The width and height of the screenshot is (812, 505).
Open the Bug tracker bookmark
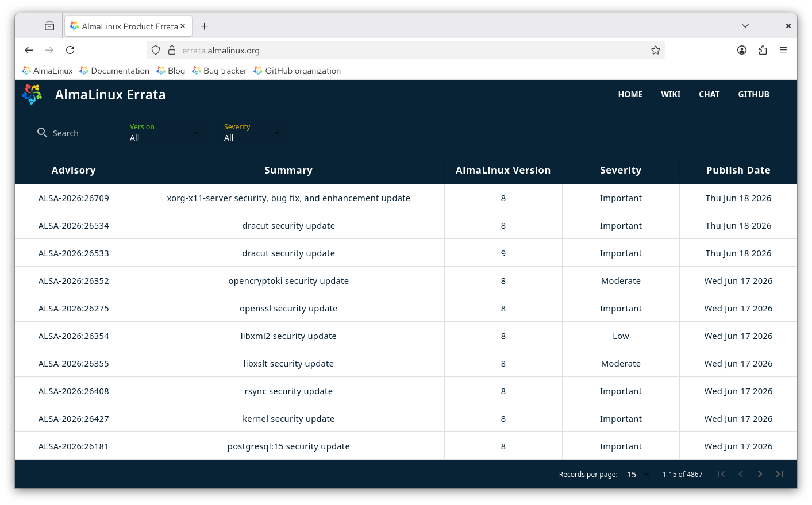(220, 71)
